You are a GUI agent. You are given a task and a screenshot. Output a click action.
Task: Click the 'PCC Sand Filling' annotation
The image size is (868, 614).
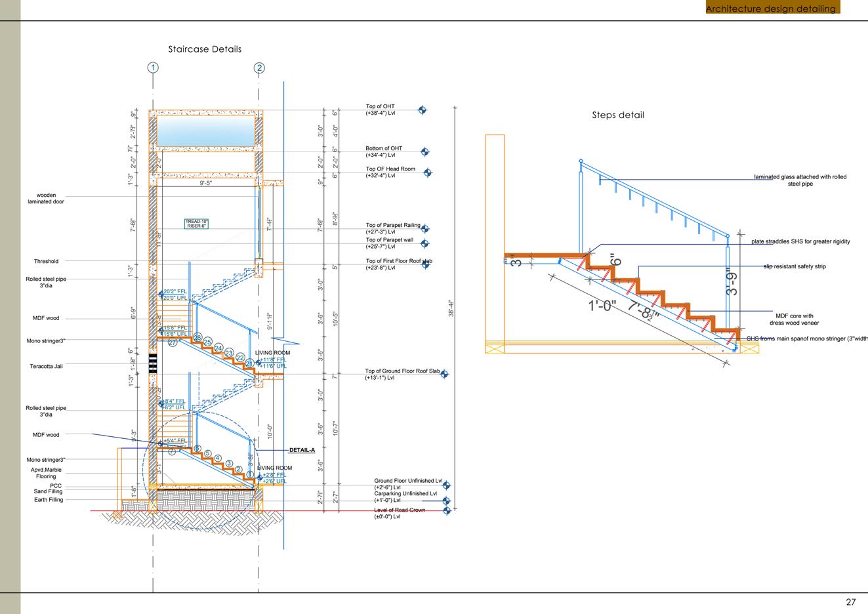coord(49,489)
